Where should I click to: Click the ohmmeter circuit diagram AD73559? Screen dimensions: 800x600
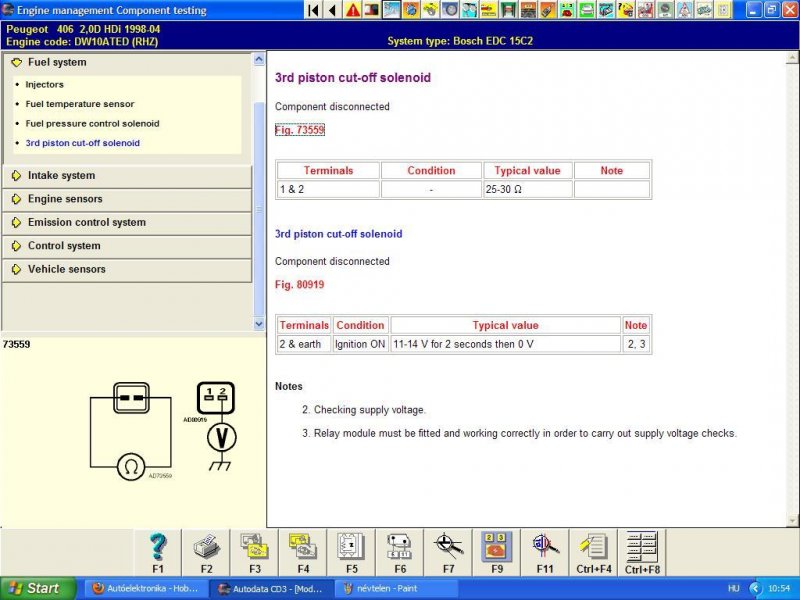tap(131, 431)
